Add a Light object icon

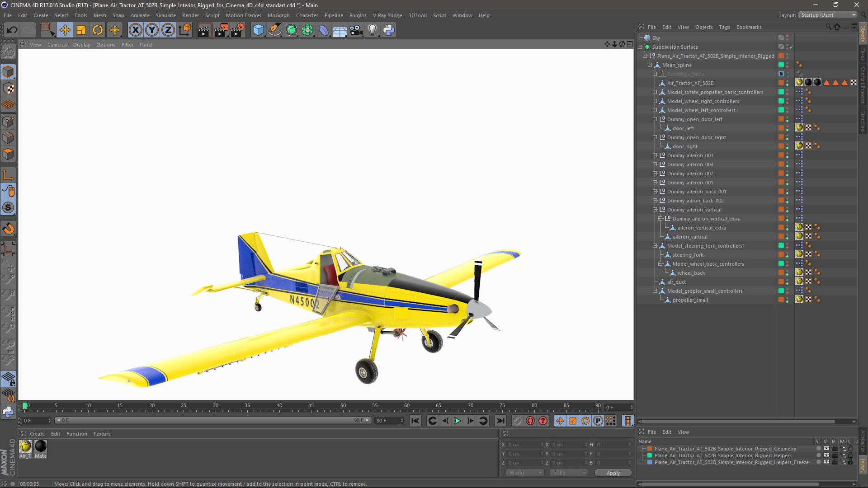click(x=373, y=30)
